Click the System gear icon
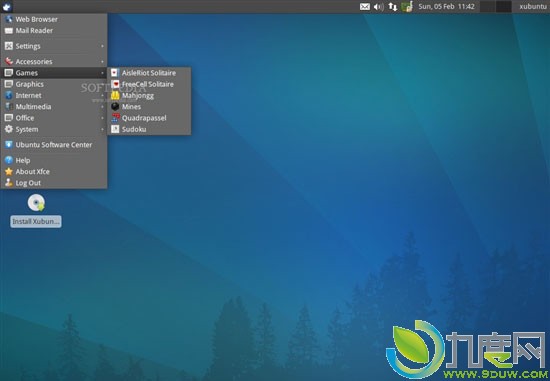Image resolution: width=550 pixels, height=381 pixels. (x=9, y=129)
